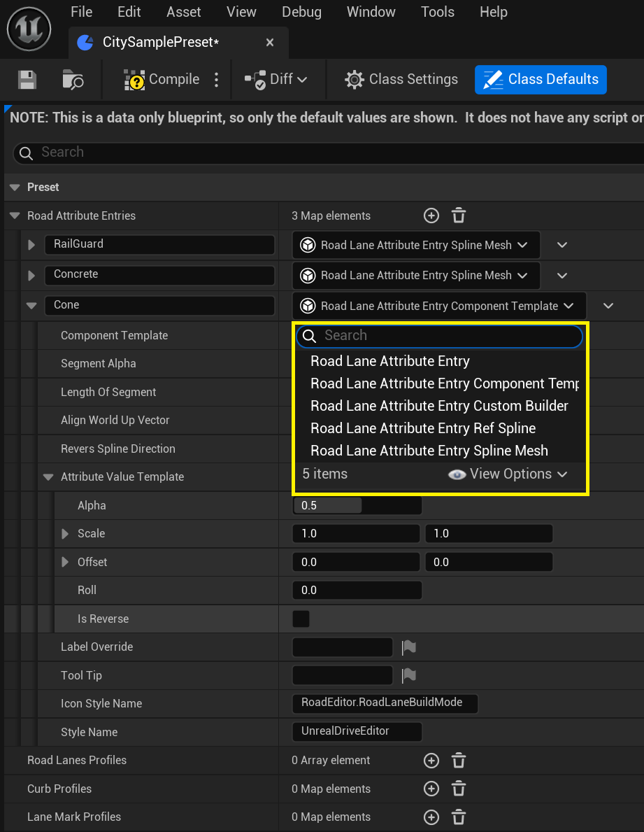
Task: Empty Road Attribute Entries with trash icon
Action: click(x=459, y=216)
